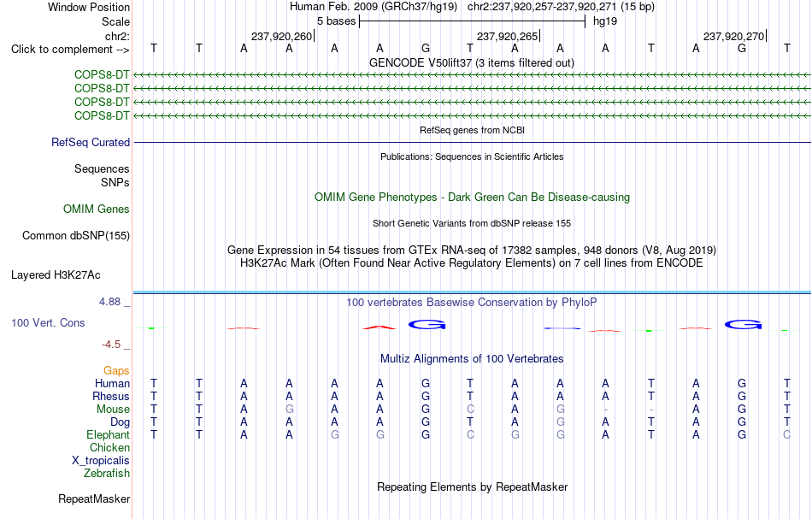
Task: Click the first COPS8-DT intron arrow line
Action: click(x=472, y=75)
